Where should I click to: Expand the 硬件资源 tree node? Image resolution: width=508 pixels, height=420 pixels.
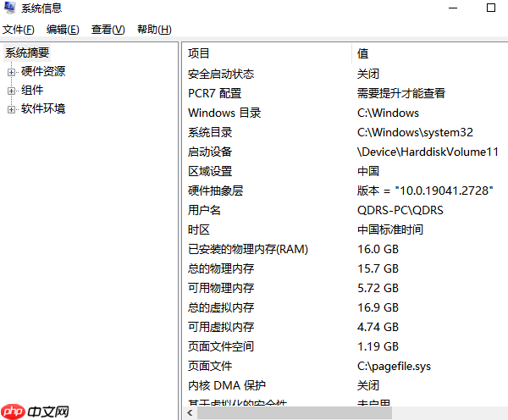click(x=11, y=72)
